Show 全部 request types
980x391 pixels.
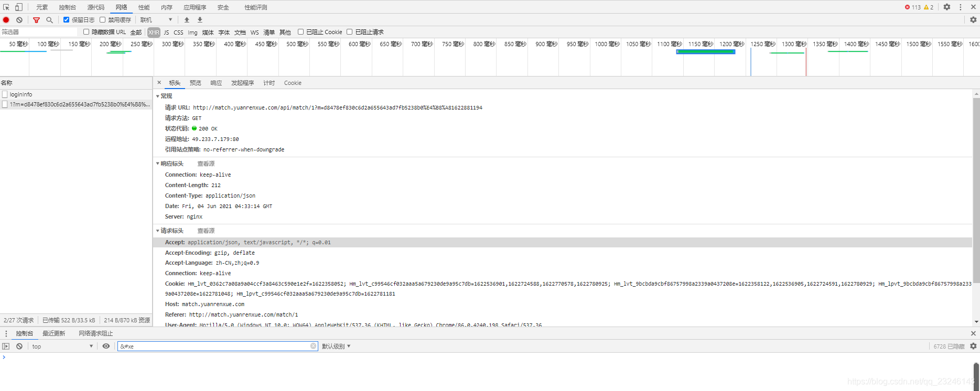(136, 32)
